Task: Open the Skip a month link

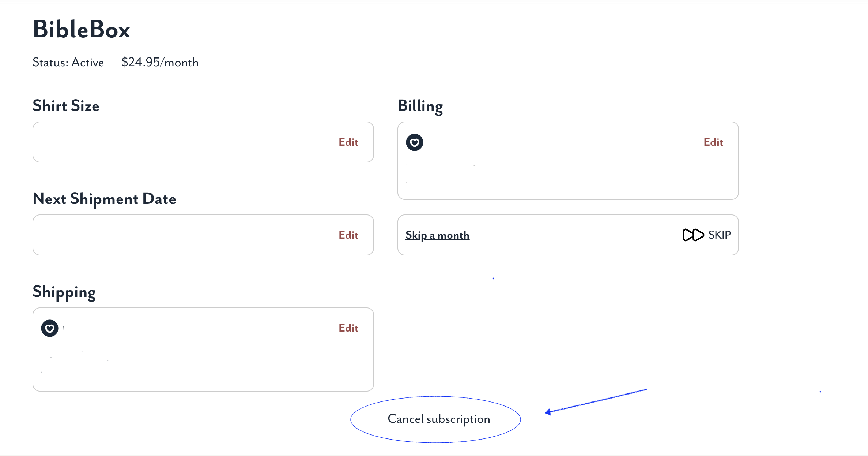Action: [x=437, y=235]
